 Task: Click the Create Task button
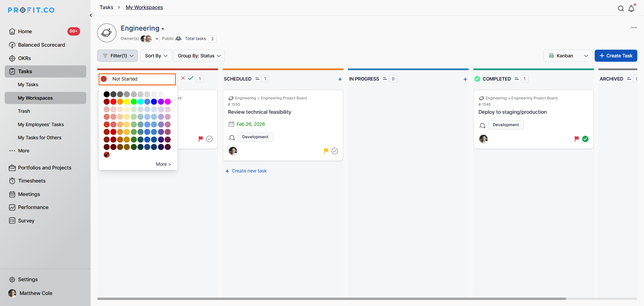click(616, 56)
